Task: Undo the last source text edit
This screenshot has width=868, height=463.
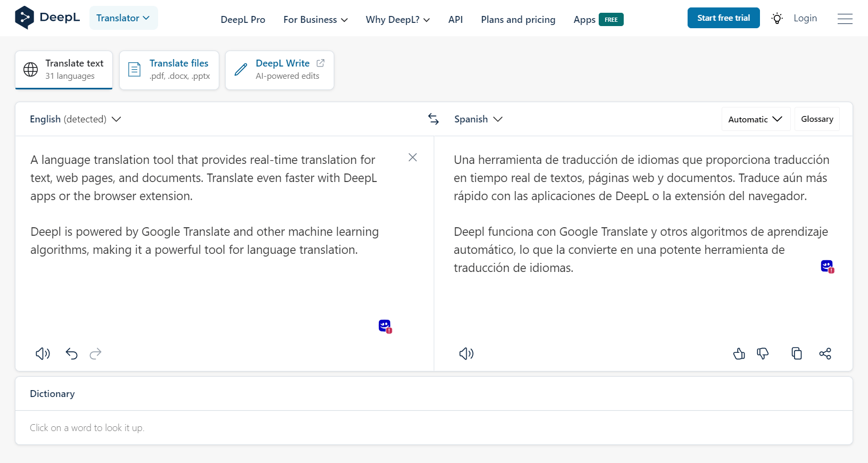Action: (x=71, y=354)
